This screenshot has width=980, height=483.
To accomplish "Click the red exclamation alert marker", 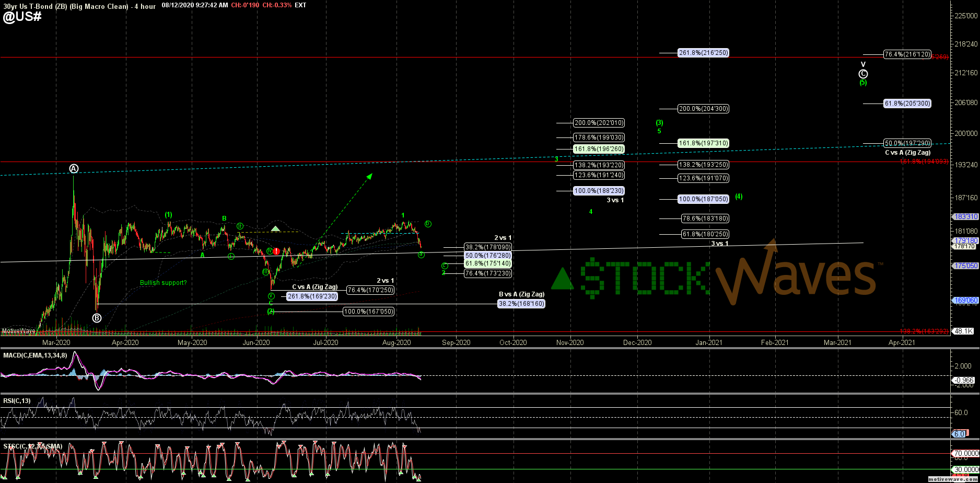I will [276, 251].
